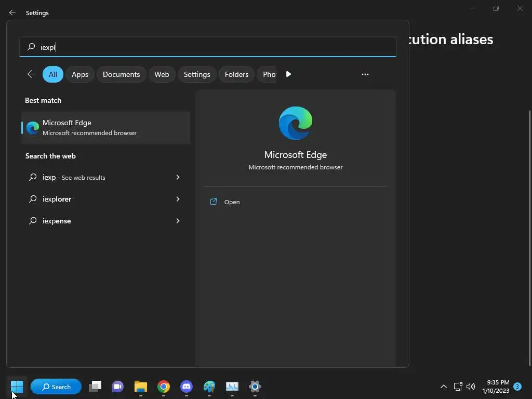Click magnifier icon beside iexp result
This screenshot has height=399, width=532.
33,177
